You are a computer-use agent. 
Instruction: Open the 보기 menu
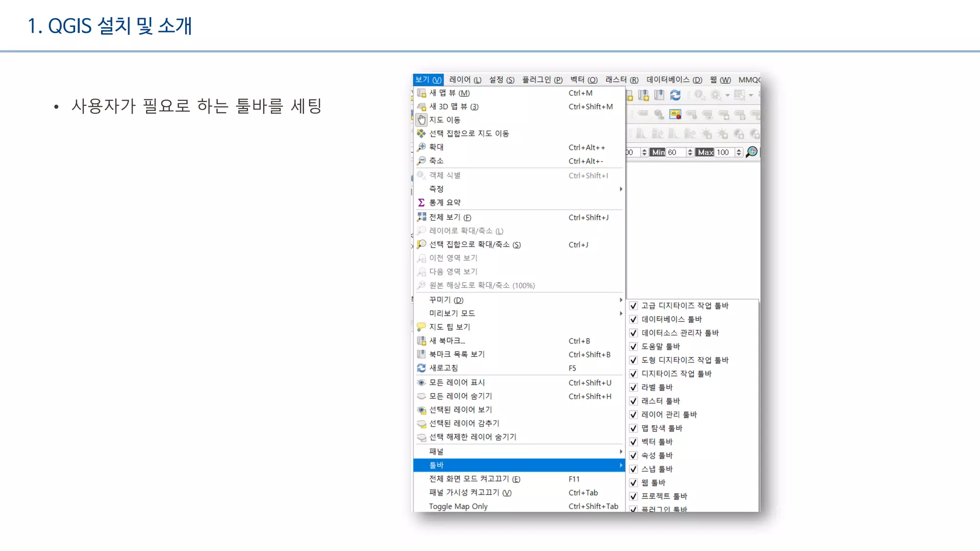click(428, 79)
